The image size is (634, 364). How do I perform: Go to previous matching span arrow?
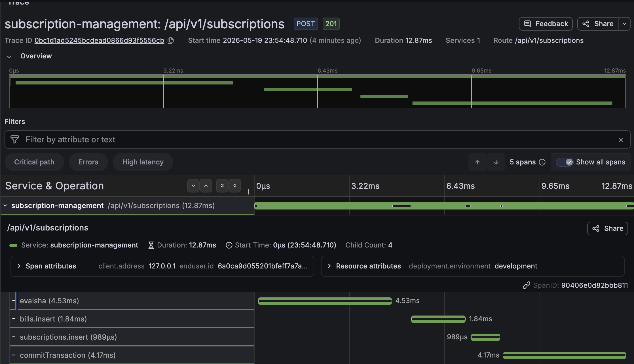coord(477,162)
